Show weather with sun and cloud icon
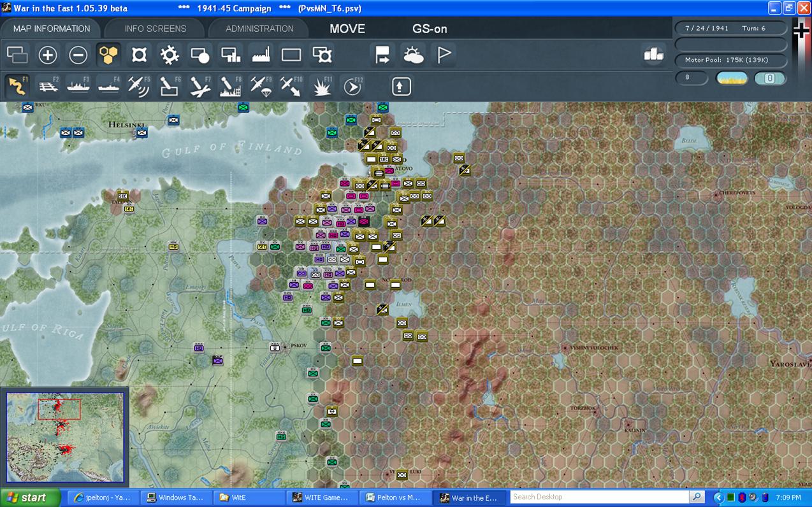Image resolution: width=812 pixels, height=507 pixels. point(413,55)
